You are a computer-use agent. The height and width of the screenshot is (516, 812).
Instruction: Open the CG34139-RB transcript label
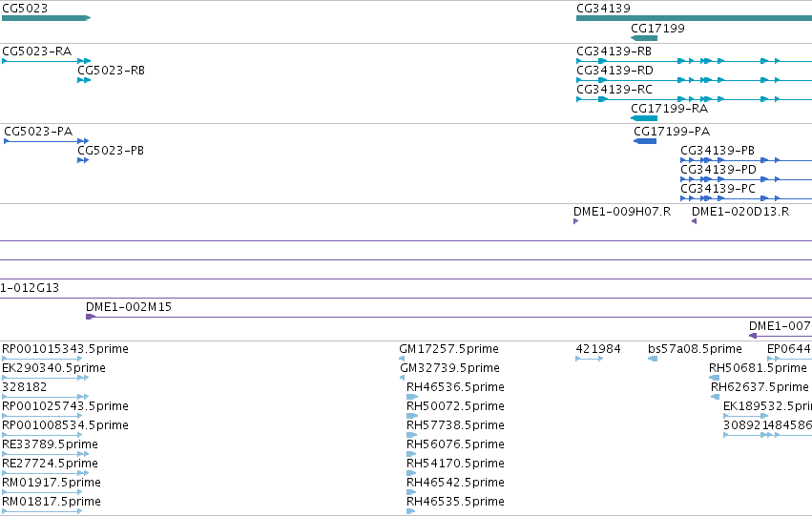tap(614, 52)
